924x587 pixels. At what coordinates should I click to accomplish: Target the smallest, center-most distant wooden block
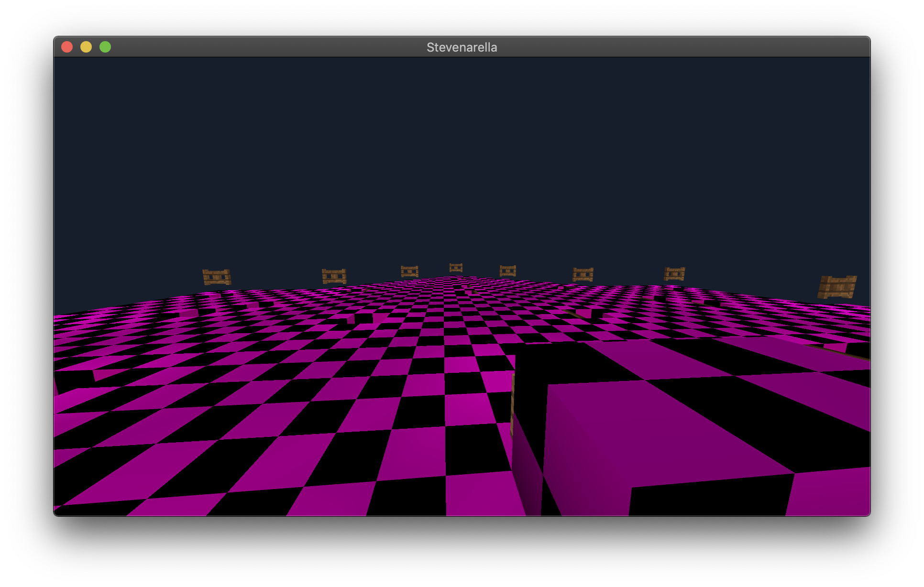pos(456,268)
